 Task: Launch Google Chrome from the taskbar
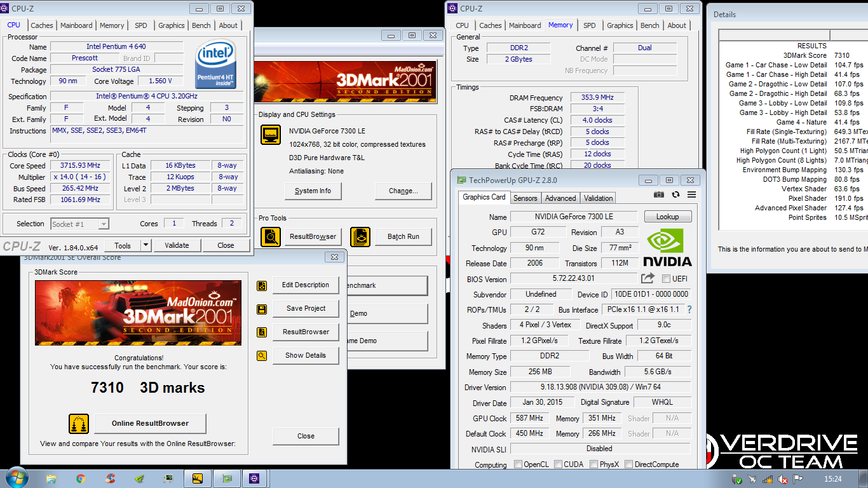[81, 478]
